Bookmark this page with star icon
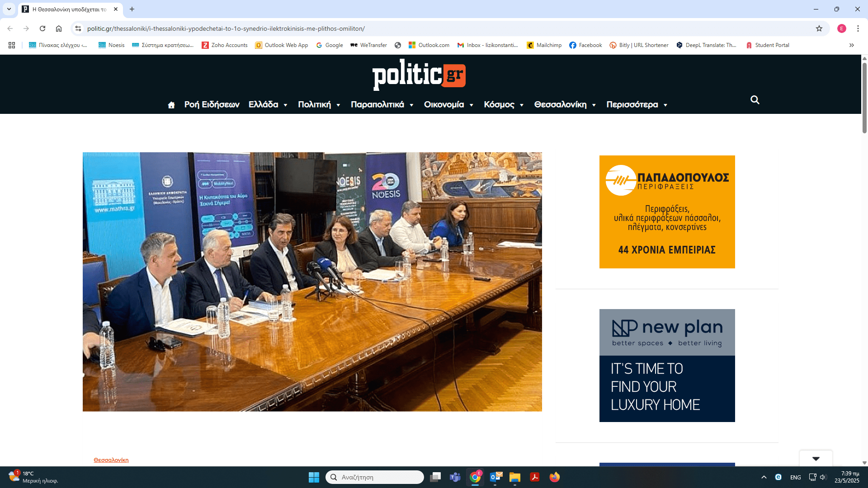The width and height of the screenshot is (868, 488). [x=819, y=28]
